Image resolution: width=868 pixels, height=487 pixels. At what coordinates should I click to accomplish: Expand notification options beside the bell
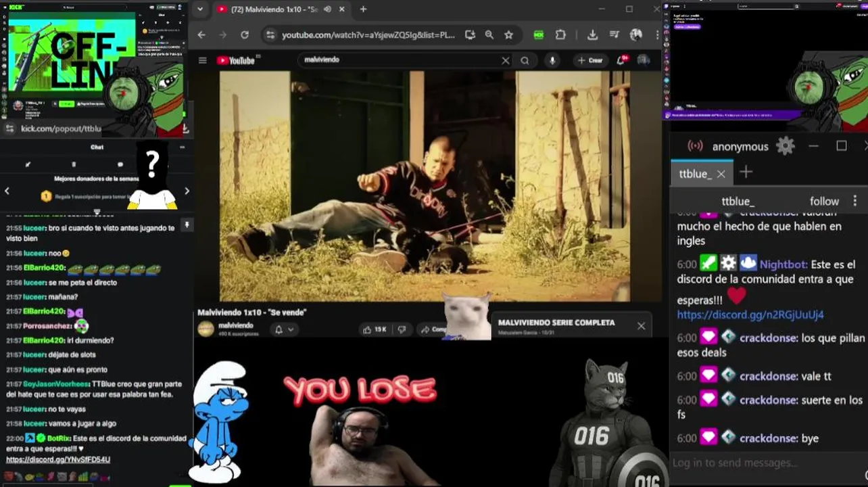[291, 329]
